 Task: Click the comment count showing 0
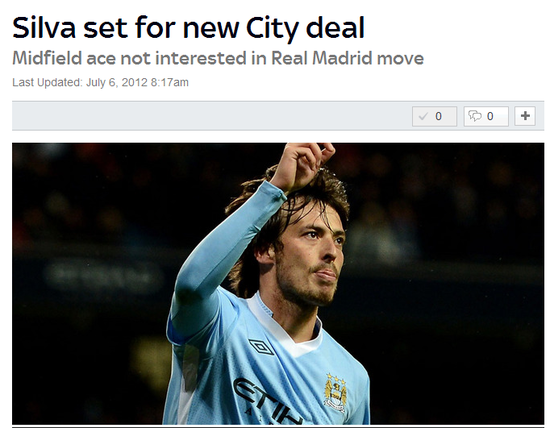coord(490,116)
